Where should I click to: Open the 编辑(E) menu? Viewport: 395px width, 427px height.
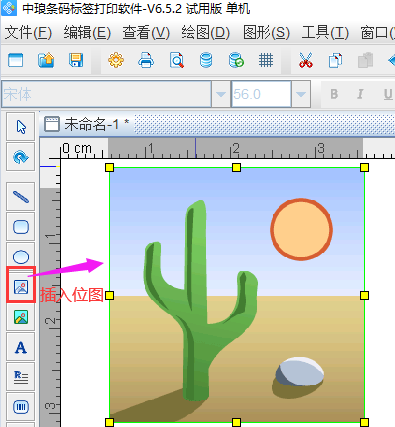[87, 33]
